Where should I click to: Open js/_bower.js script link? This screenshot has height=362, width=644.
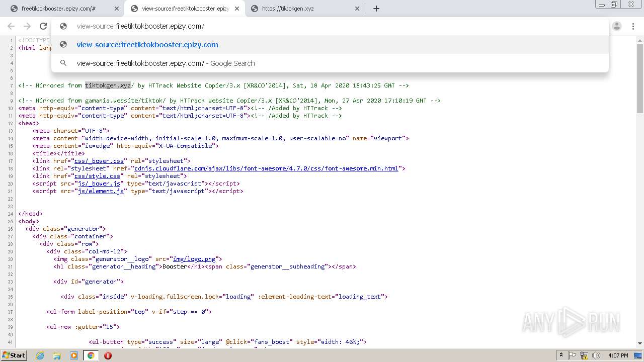click(x=99, y=184)
